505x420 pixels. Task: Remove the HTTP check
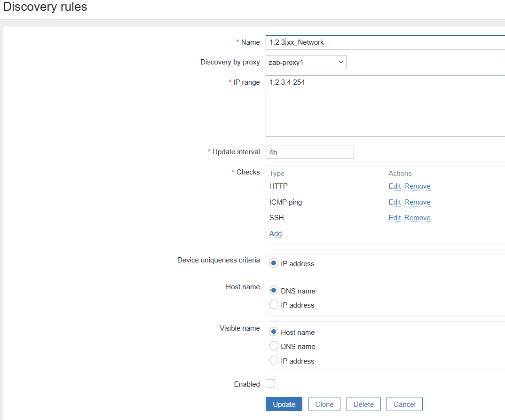click(x=417, y=186)
